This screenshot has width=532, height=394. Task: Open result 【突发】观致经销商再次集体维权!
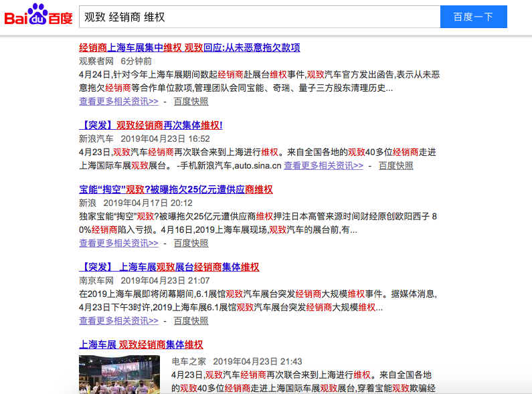(151, 125)
